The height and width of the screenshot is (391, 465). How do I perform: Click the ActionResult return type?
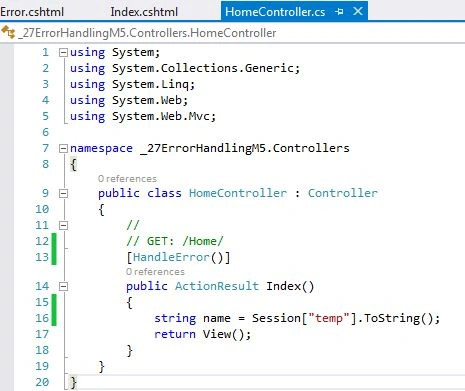[217, 286]
